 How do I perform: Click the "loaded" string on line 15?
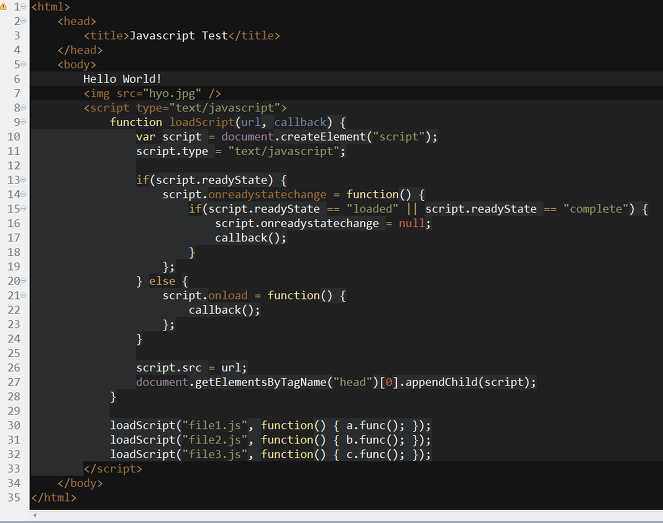[372, 209]
